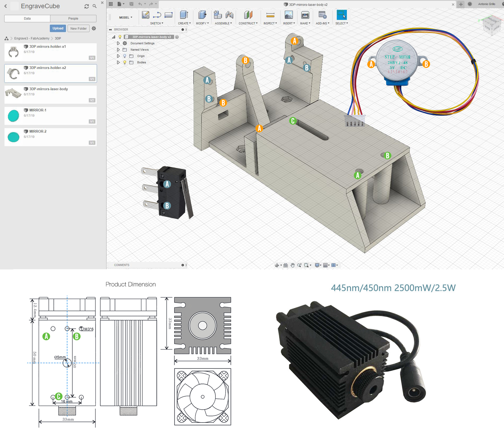
Task: Click the Look At navigation icon
Action: (x=286, y=265)
